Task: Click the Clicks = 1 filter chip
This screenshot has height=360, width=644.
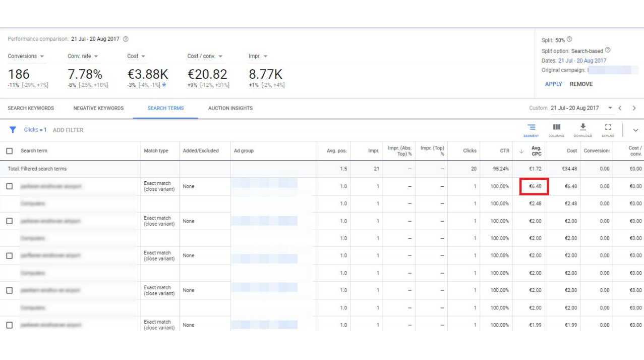Action: pos(35,130)
